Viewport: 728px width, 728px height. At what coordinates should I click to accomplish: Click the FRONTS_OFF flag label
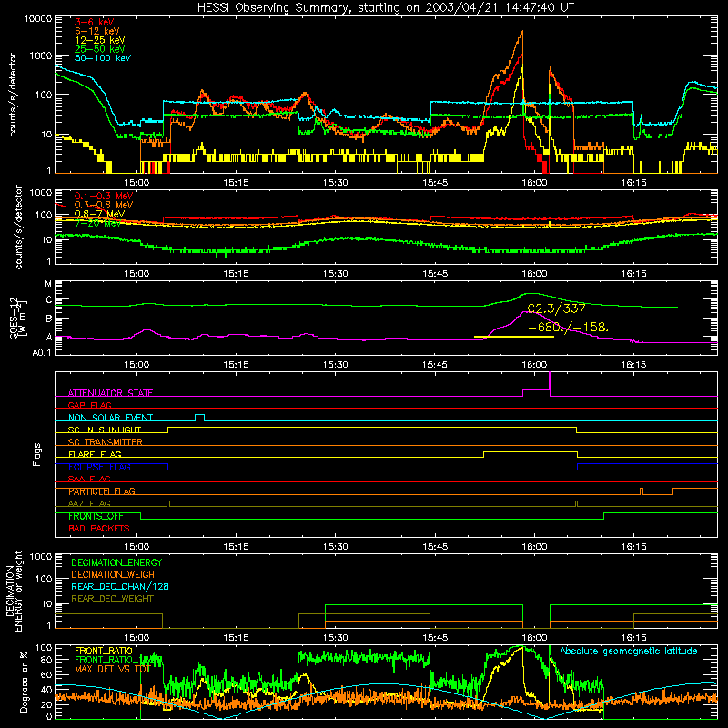pos(96,516)
